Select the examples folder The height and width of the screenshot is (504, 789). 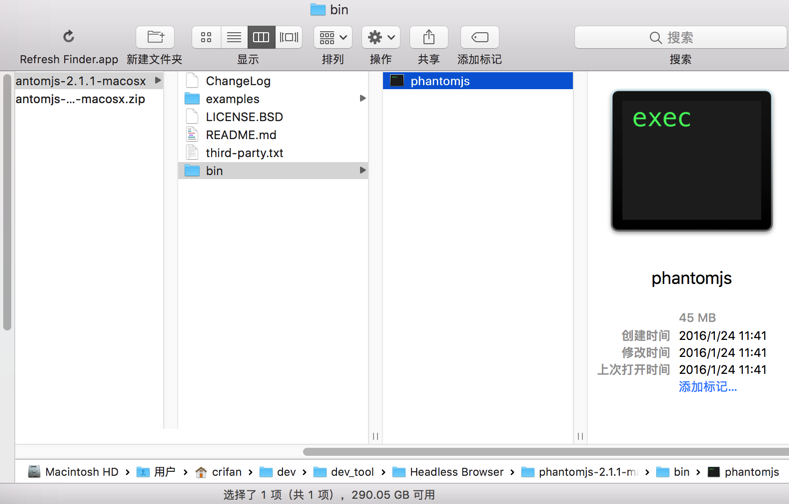[x=273, y=99]
